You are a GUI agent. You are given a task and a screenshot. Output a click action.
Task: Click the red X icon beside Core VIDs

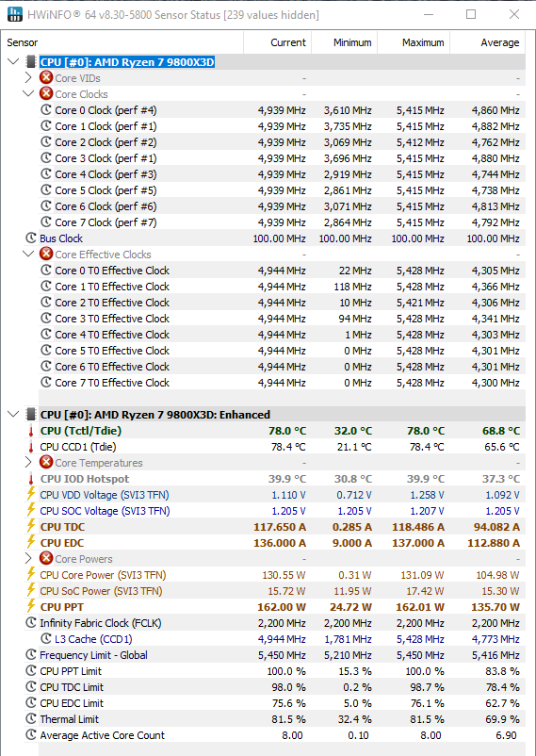pyautogui.click(x=46, y=77)
